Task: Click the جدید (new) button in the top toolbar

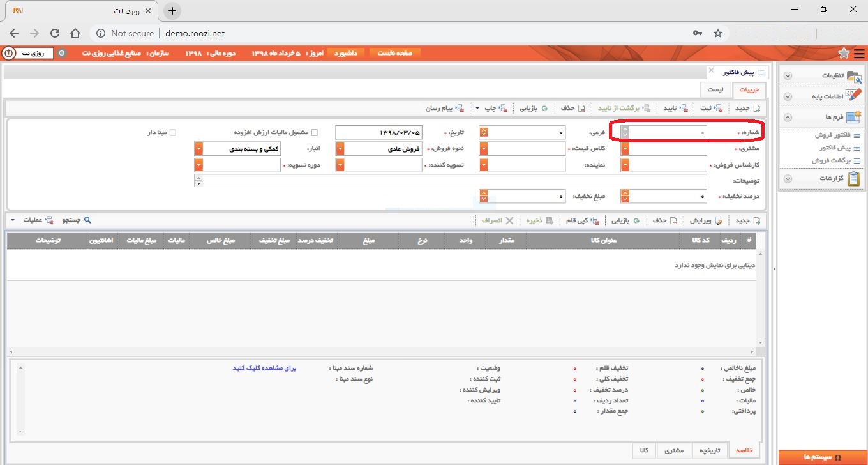Action: (x=747, y=108)
